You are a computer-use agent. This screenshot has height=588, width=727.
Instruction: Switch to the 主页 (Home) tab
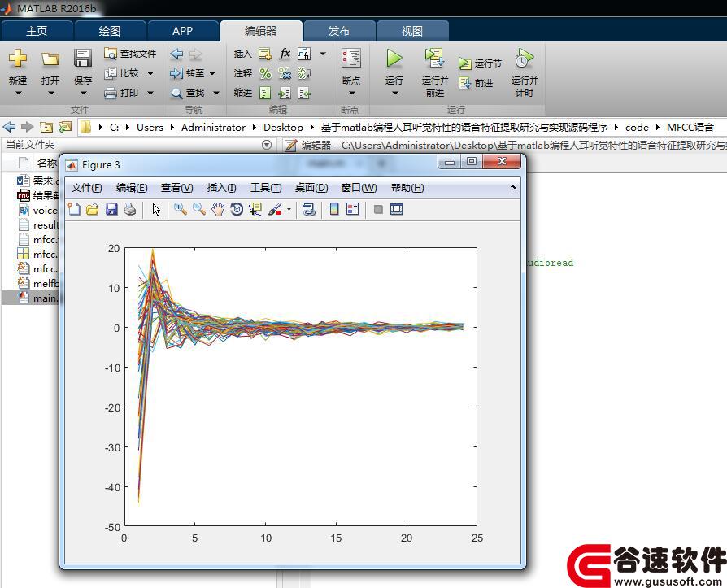click(x=36, y=31)
